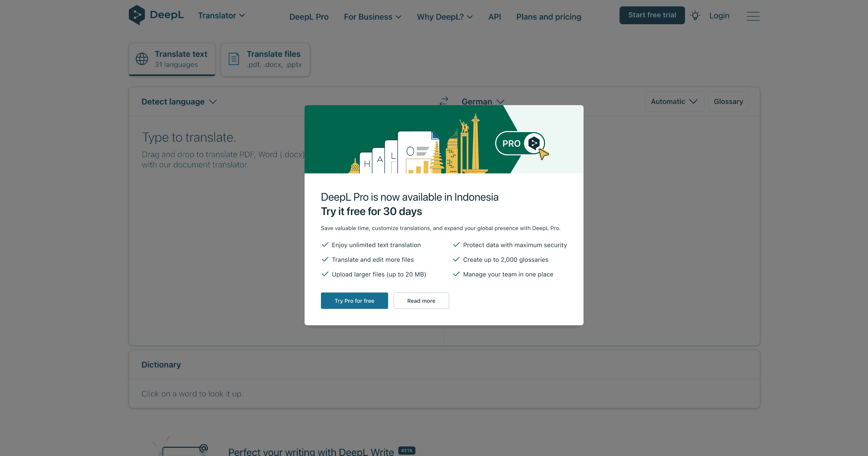The width and height of the screenshot is (868, 456).
Task: Click the BETA badge next to DeepL Write
Action: 406,451
